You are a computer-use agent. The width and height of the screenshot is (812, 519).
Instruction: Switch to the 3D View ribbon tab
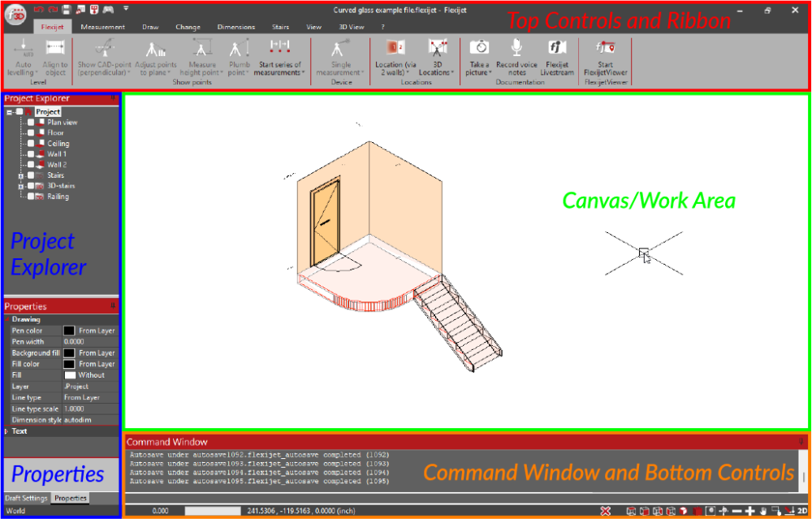pyautogui.click(x=352, y=27)
